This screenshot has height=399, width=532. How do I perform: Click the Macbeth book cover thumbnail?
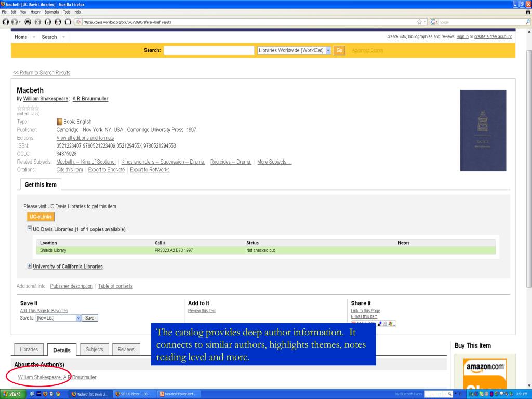[483, 130]
